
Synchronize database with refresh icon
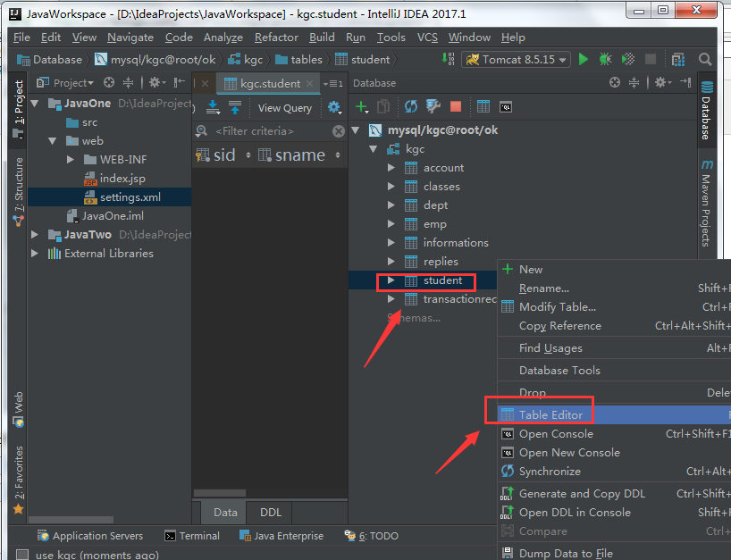(411, 107)
